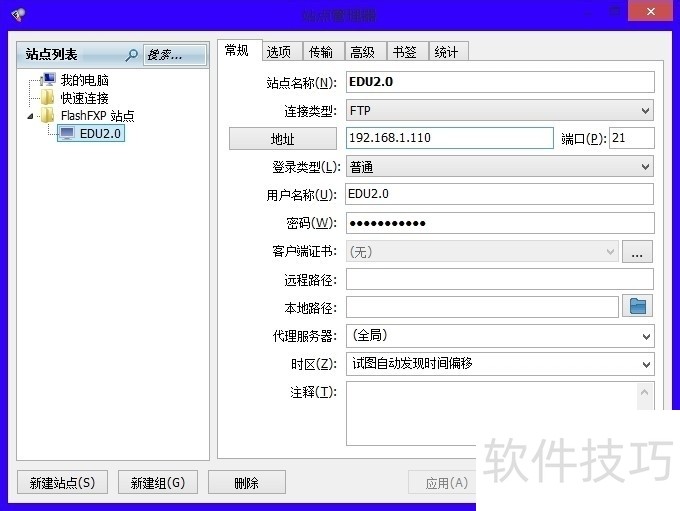
Task: Click the FlashFXP 站点 folder icon
Action: pos(48,116)
